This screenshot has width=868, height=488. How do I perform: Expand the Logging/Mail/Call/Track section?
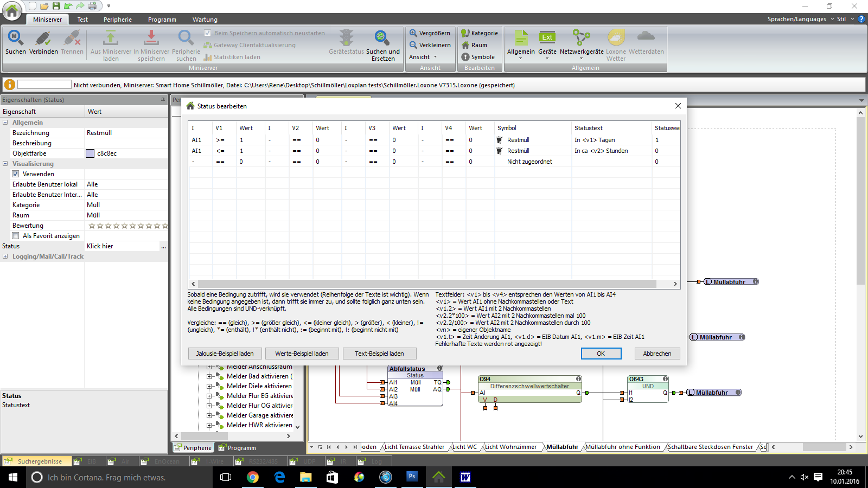[5, 256]
